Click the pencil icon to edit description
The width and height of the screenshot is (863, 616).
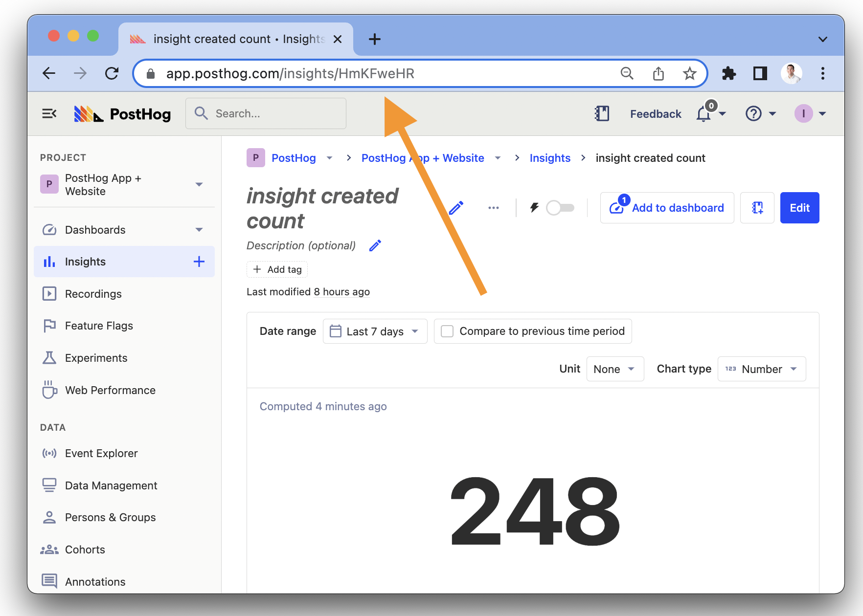[375, 245]
